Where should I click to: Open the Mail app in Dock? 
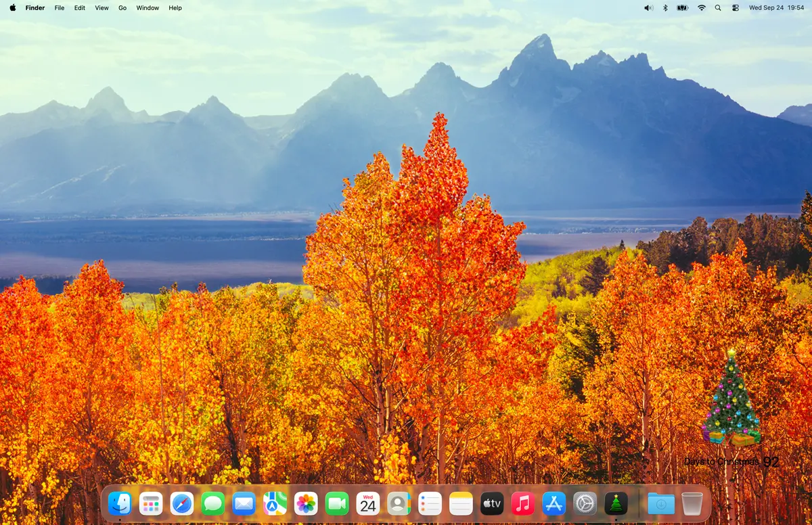tap(244, 503)
